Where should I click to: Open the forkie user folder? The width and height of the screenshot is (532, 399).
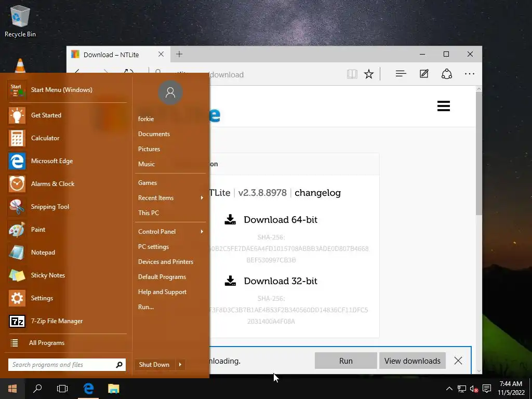(146, 119)
